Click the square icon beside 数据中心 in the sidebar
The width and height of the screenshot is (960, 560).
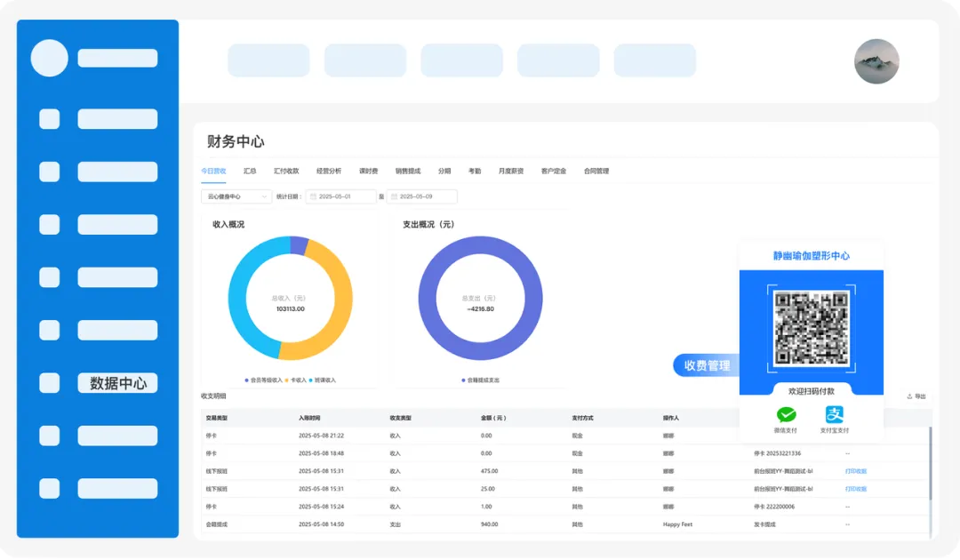coord(50,383)
